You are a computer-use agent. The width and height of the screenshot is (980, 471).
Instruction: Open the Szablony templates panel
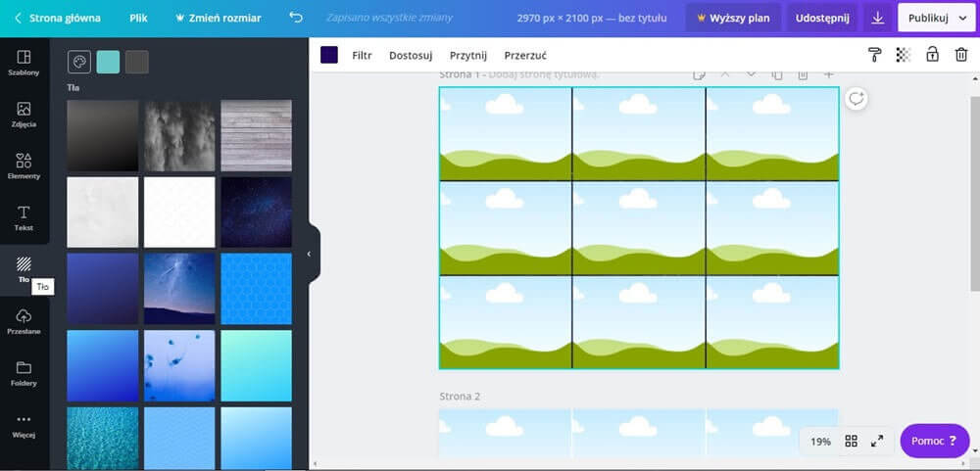24,63
